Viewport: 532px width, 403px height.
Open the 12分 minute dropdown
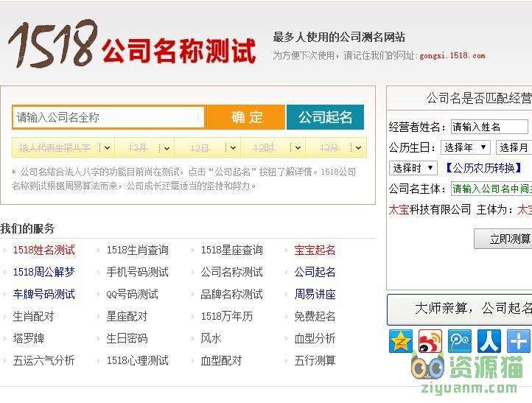point(336,148)
